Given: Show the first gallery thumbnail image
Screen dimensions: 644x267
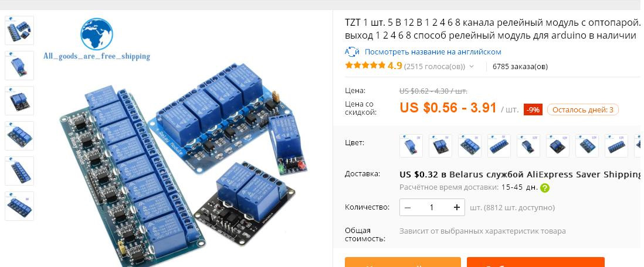Looking at the screenshot, I should pos(19,30).
